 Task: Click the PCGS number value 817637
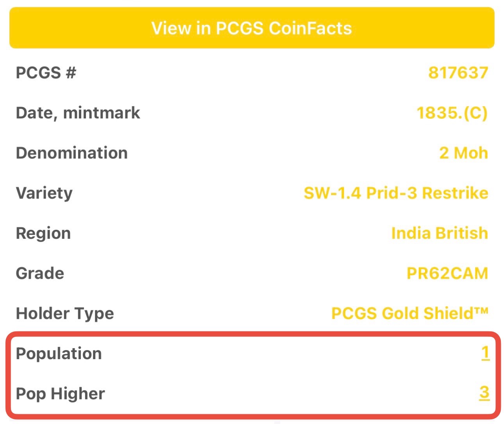[x=458, y=73]
